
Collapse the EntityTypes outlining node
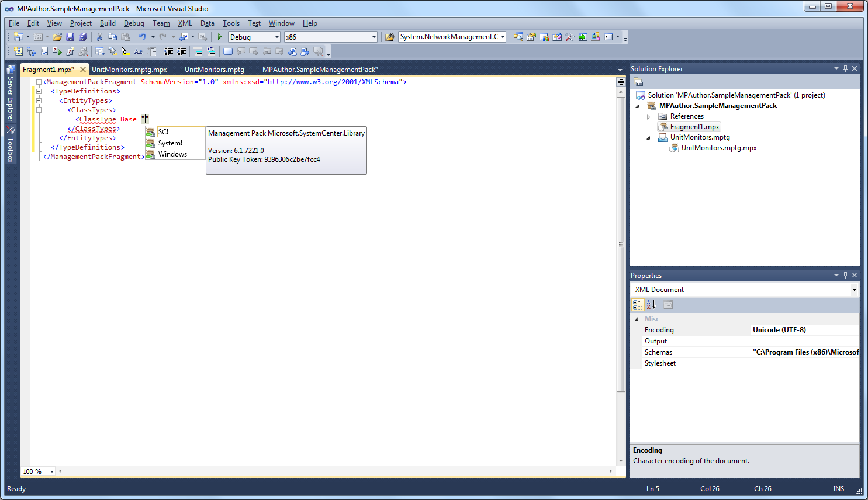[39, 100]
